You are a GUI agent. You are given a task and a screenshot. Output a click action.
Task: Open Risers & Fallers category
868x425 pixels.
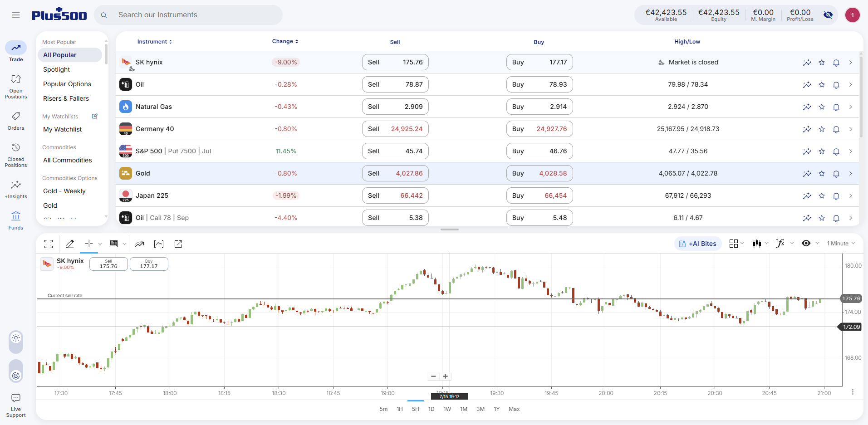click(x=66, y=98)
